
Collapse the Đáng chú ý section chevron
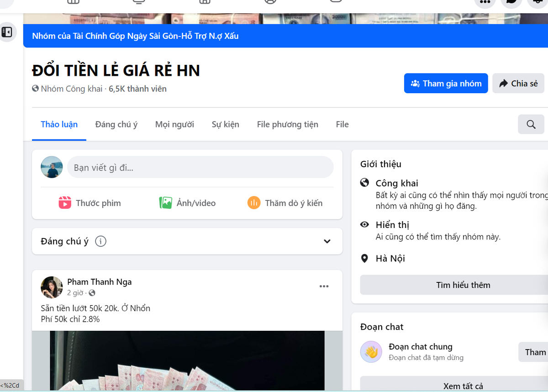coord(327,241)
